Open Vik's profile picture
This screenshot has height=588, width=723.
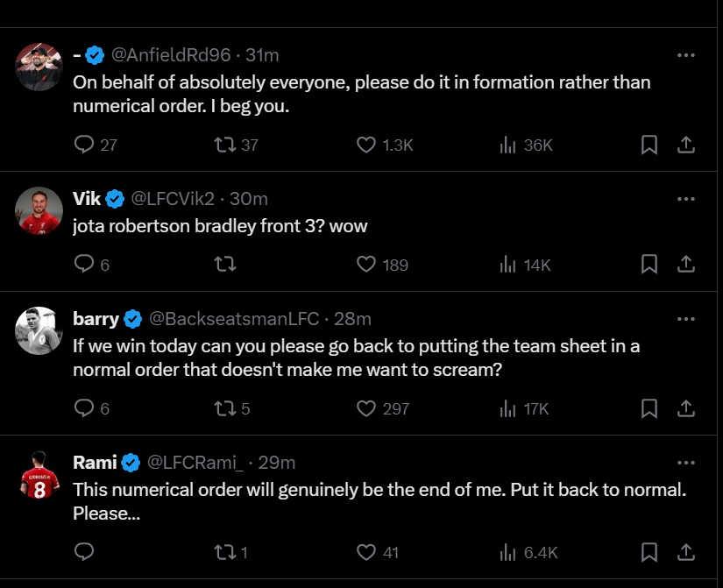39,210
